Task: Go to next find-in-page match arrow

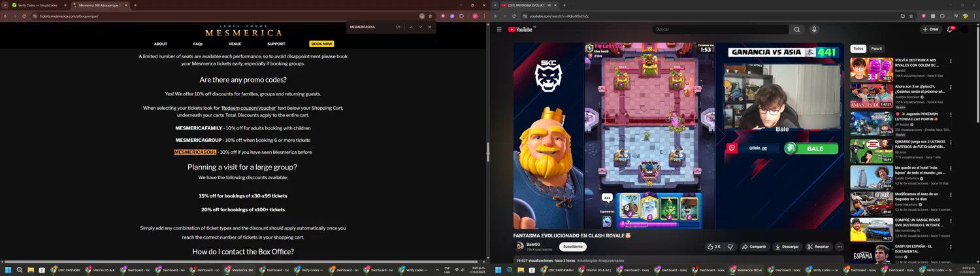Action: point(420,27)
